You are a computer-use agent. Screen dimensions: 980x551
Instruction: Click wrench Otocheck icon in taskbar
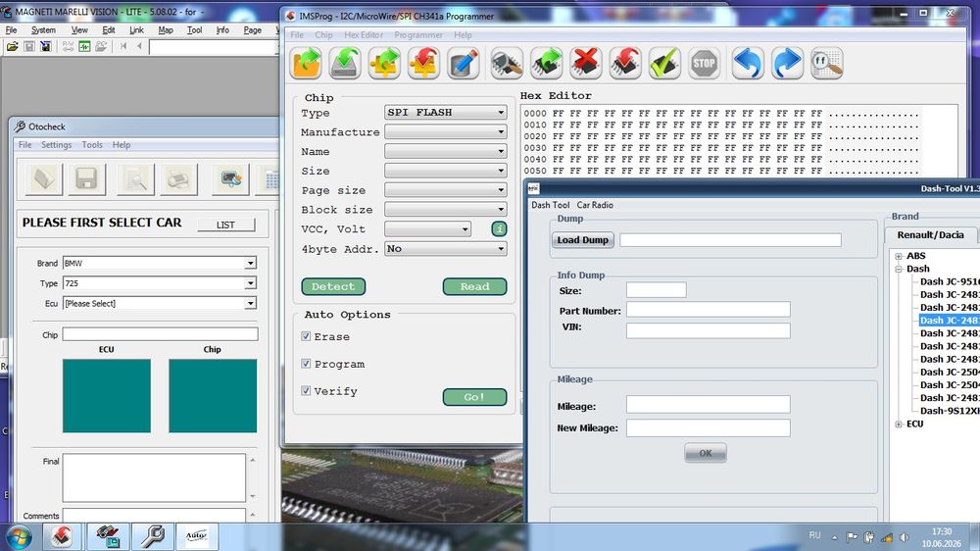[x=153, y=536]
